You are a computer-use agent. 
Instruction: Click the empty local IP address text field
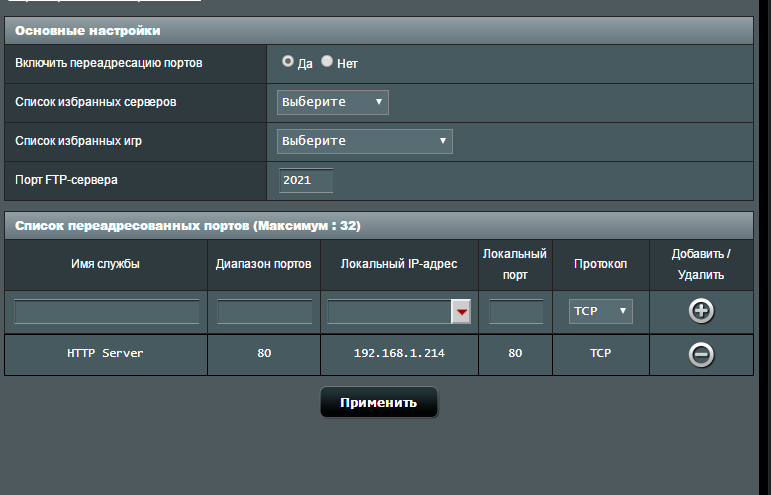389,311
